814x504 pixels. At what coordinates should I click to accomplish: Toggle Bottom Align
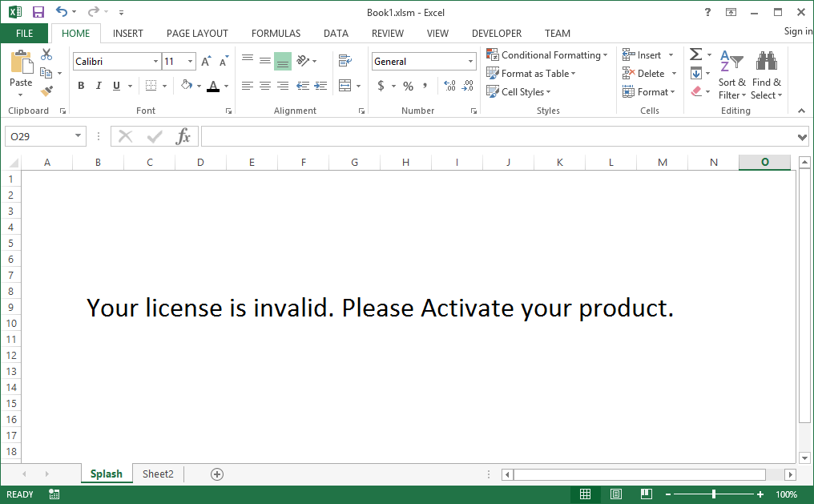(x=283, y=61)
